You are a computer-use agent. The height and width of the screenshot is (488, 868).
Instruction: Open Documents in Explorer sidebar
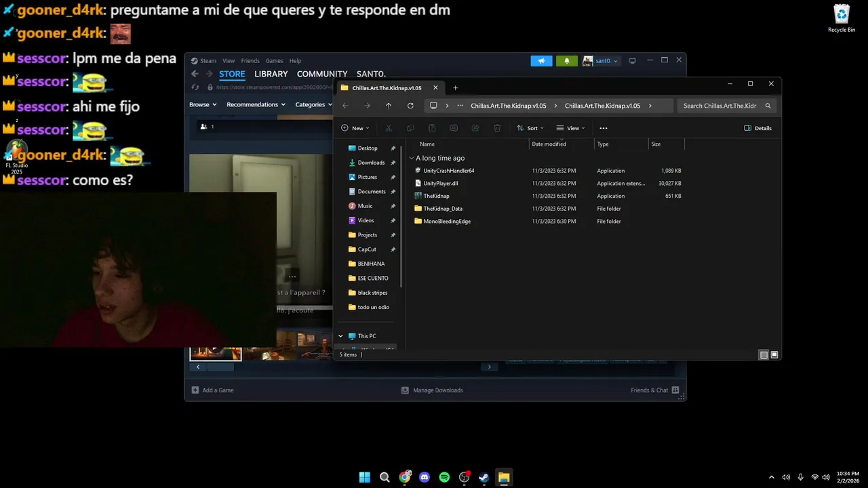[372, 192]
